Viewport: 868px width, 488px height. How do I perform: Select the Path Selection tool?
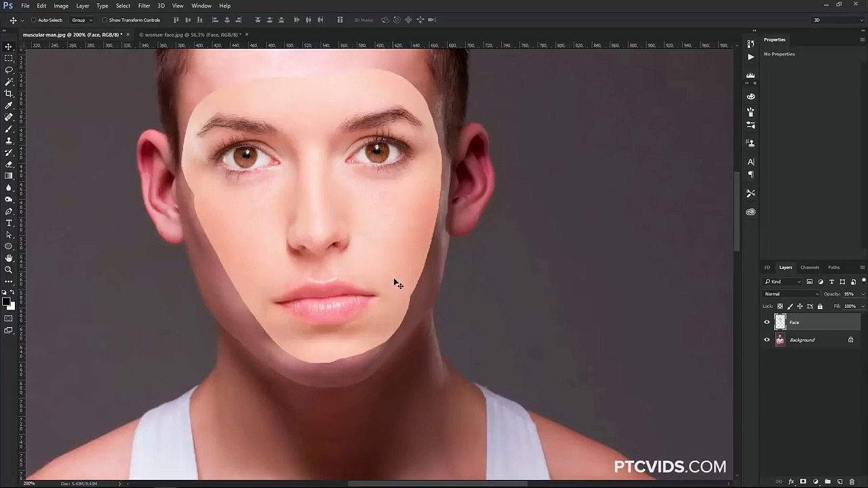(9, 235)
